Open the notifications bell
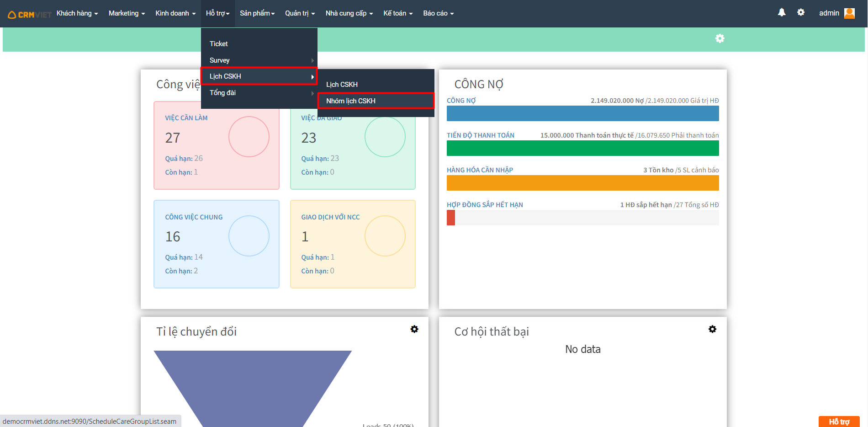This screenshot has height=427, width=868. coord(782,12)
